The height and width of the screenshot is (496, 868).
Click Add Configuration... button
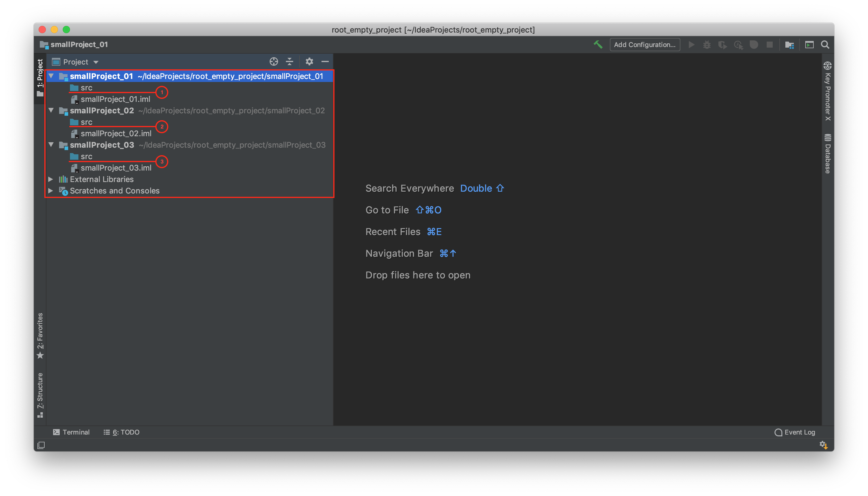click(644, 45)
